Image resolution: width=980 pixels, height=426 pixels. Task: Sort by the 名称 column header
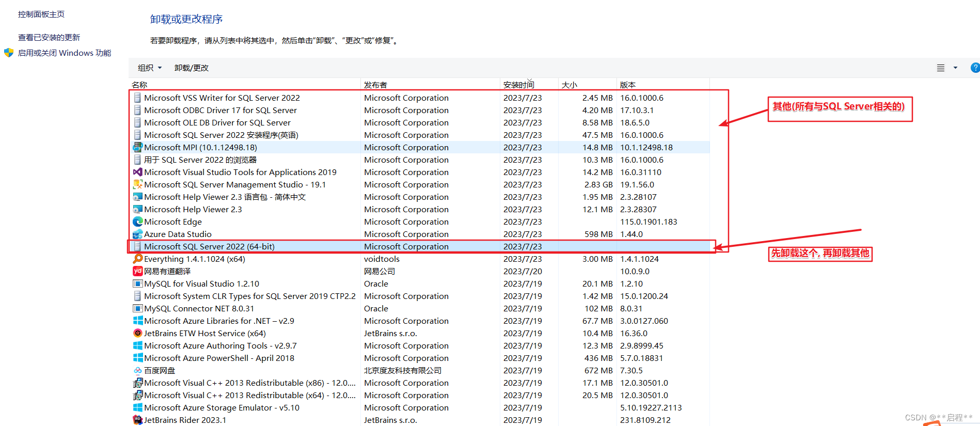[139, 85]
